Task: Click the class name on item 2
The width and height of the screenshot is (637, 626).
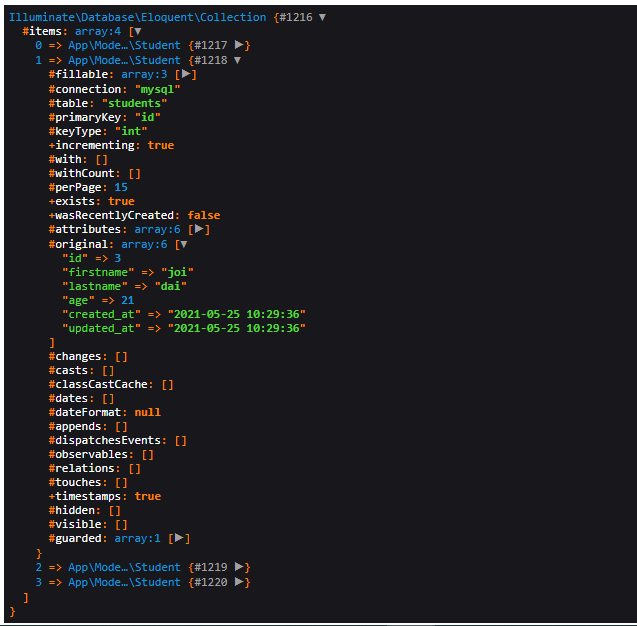Action: [x=124, y=567]
